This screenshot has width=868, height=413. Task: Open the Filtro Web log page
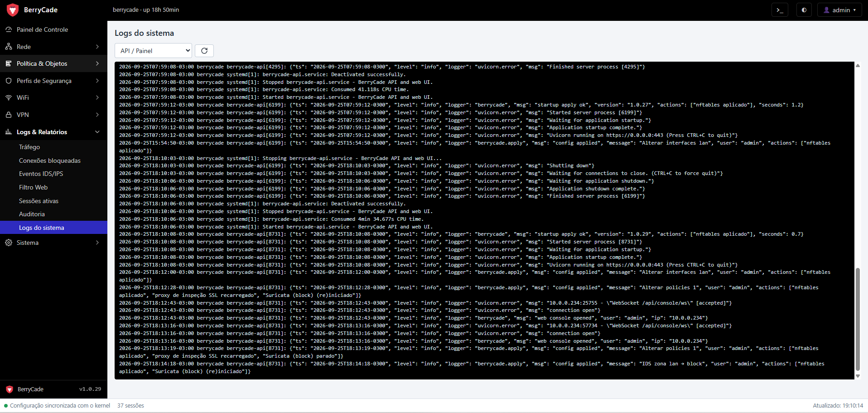[x=53, y=187]
